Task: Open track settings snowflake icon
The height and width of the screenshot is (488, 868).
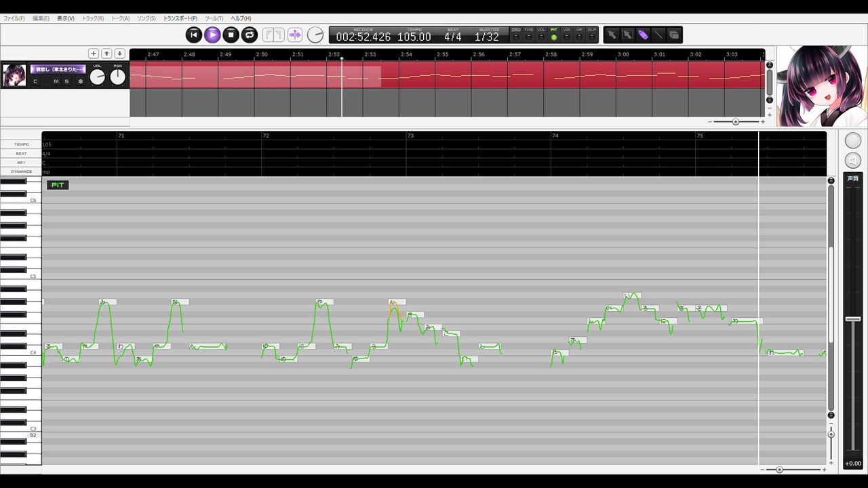Action: [x=81, y=81]
